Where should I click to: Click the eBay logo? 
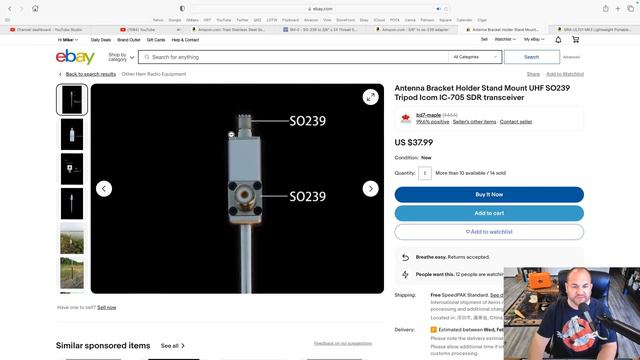pyautogui.click(x=75, y=57)
